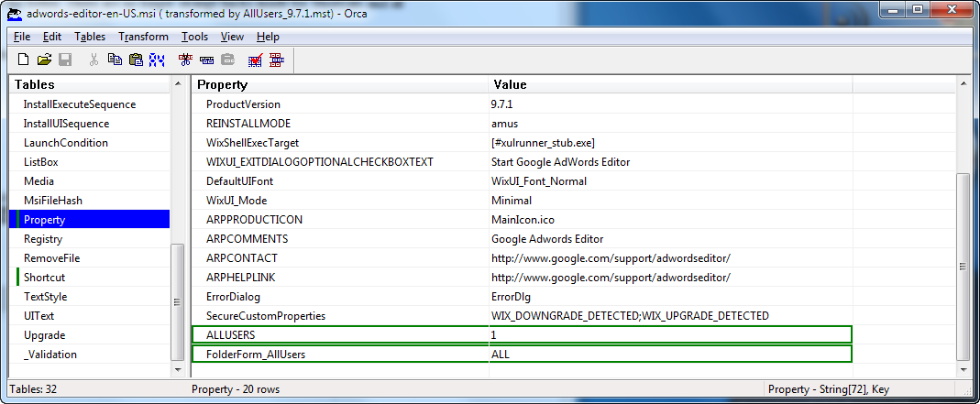
Task: Click the property grid scrollbar thumb
Action: pyautogui.click(x=963, y=267)
